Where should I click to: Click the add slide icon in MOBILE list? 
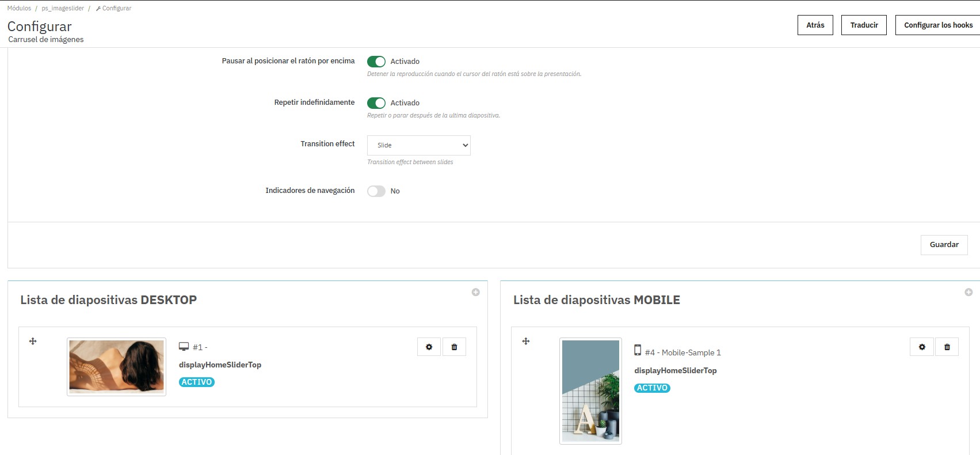968,292
